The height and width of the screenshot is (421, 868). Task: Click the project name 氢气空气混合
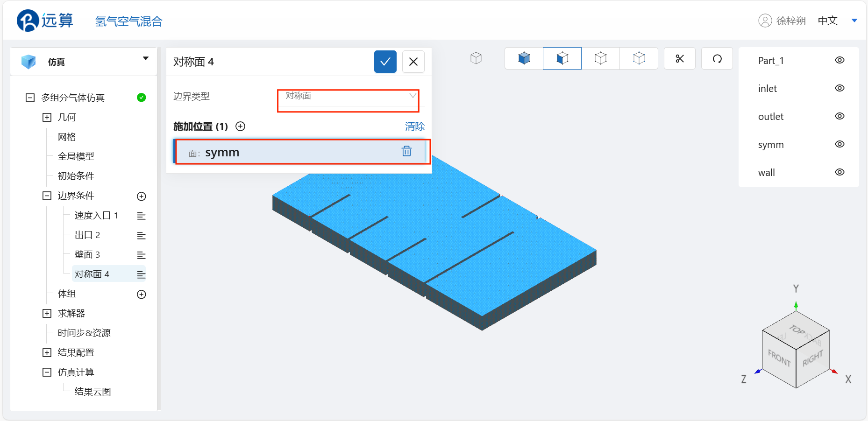129,21
